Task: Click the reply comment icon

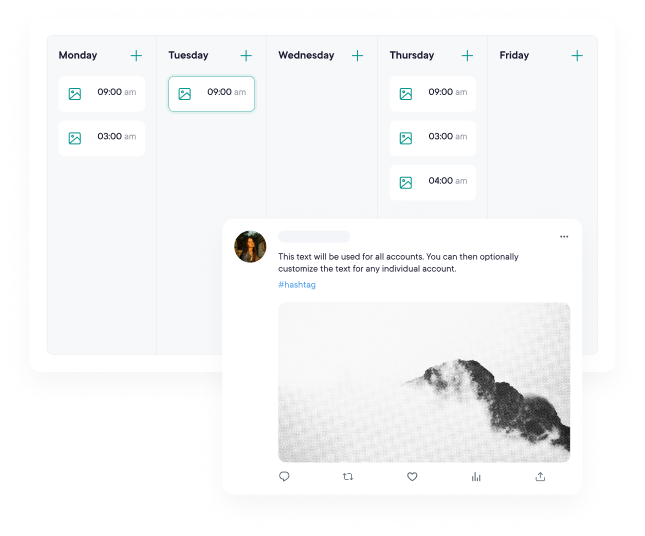Action: tap(284, 476)
